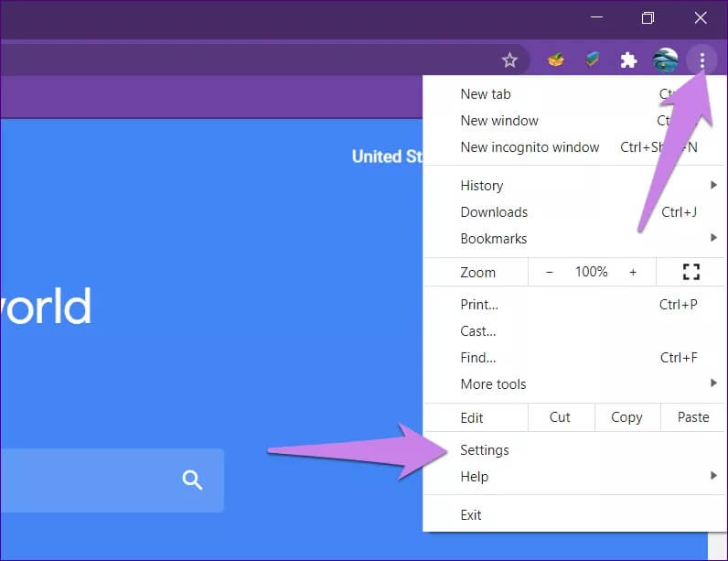Click the first extension icon in toolbar

click(555, 60)
